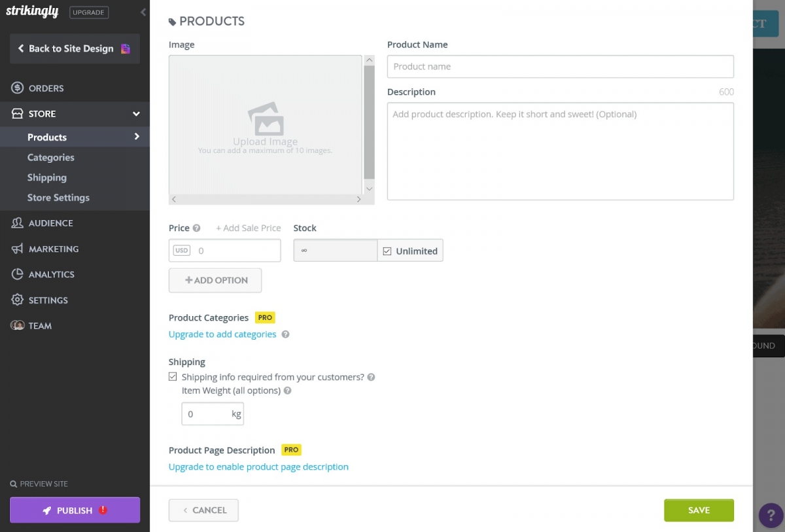
Task: Click the Price help question mark icon
Action: click(x=196, y=228)
